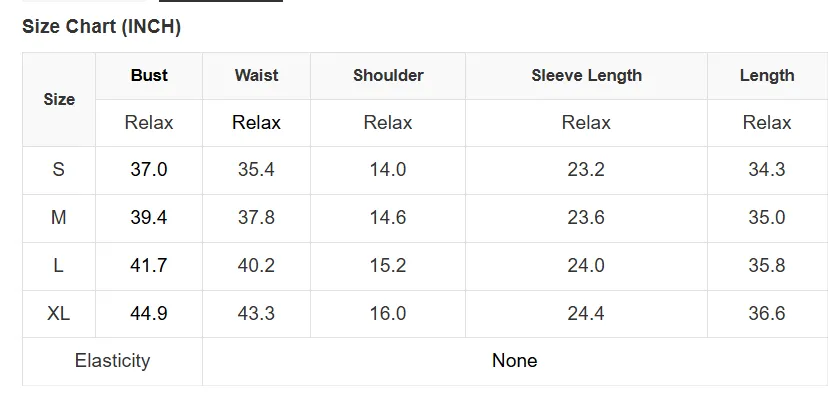The height and width of the screenshot is (397, 839).
Task: Select the S size row label
Action: click(58, 170)
